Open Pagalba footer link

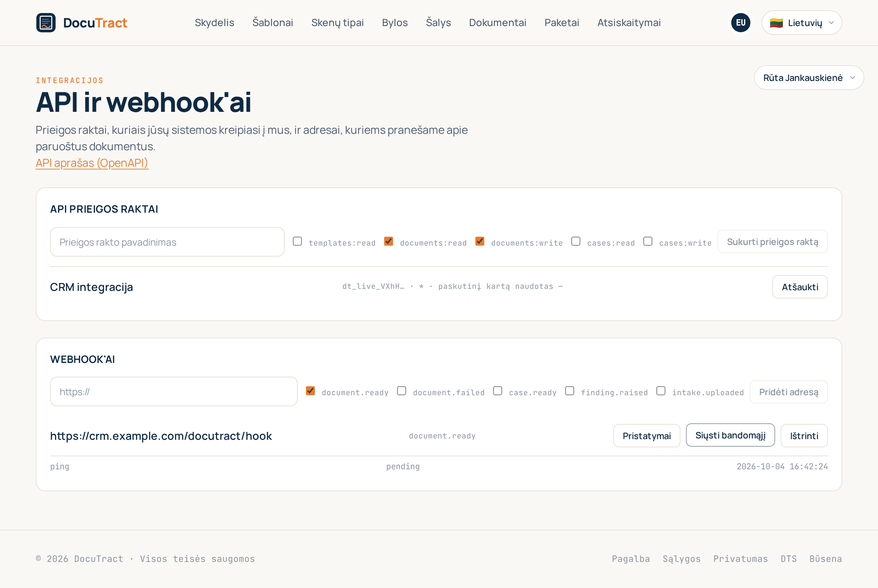tap(631, 559)
